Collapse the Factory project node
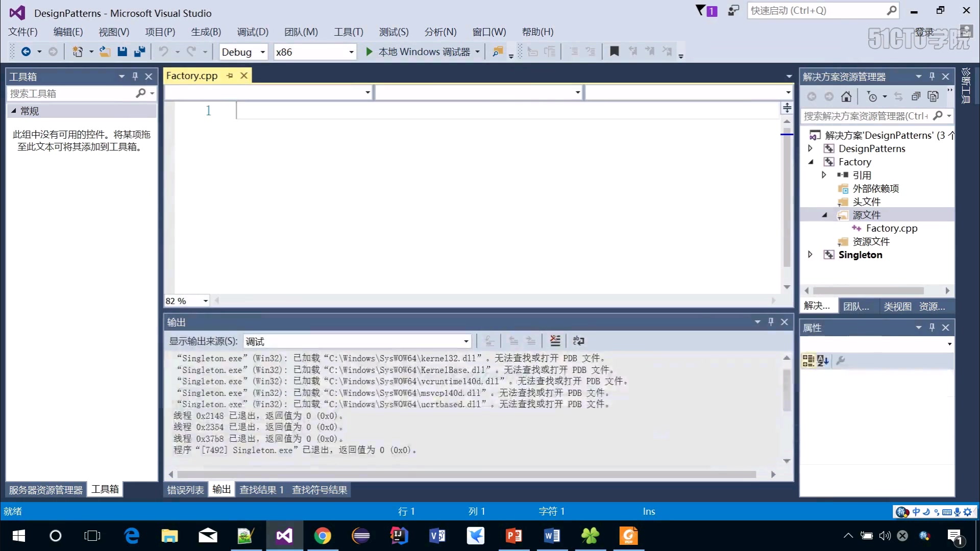The image size is (980, 551). tap(811, 162)
